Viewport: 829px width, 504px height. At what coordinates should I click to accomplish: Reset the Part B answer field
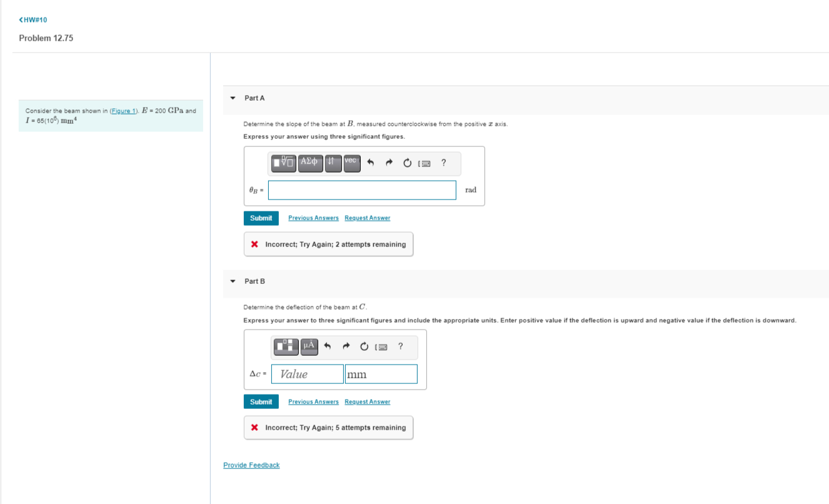(364, 346)
